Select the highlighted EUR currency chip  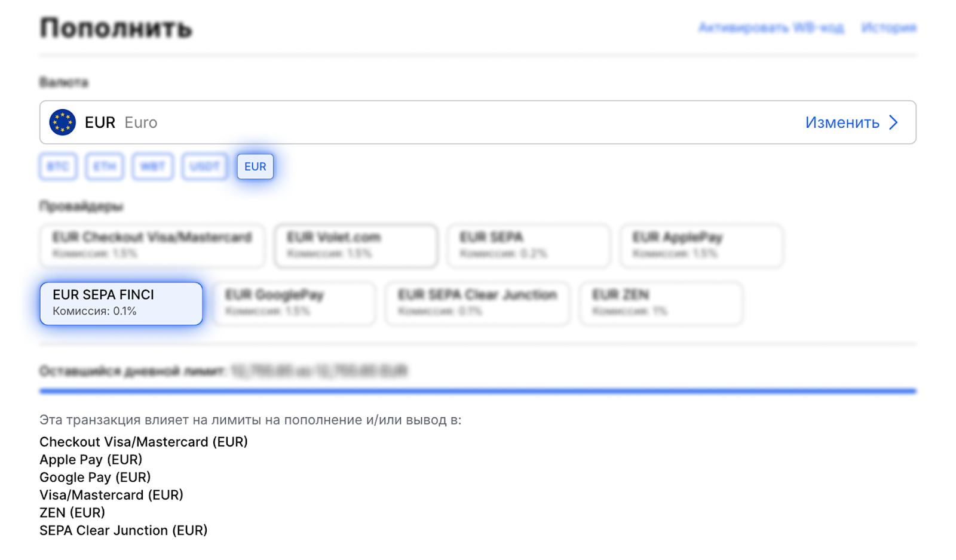point(255,167)
